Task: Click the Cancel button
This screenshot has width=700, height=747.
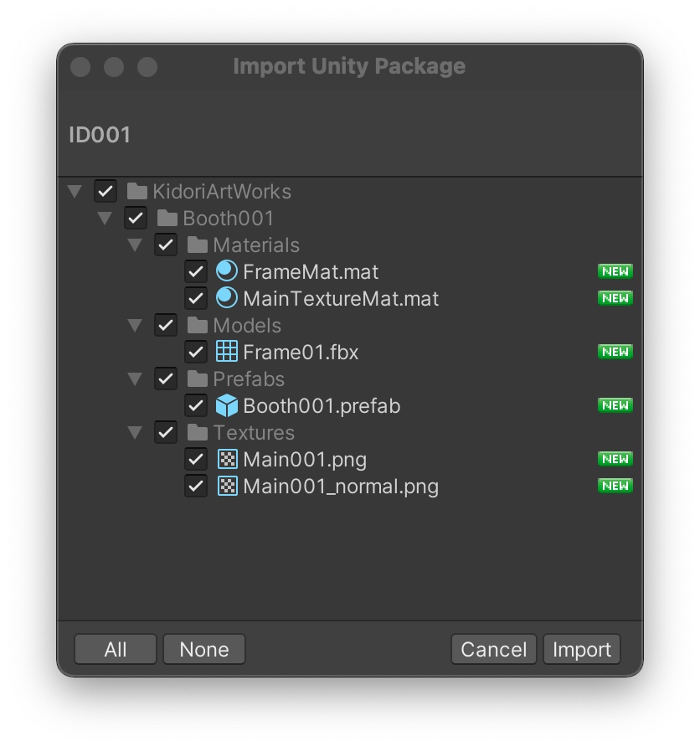Action: pos(494,649)
